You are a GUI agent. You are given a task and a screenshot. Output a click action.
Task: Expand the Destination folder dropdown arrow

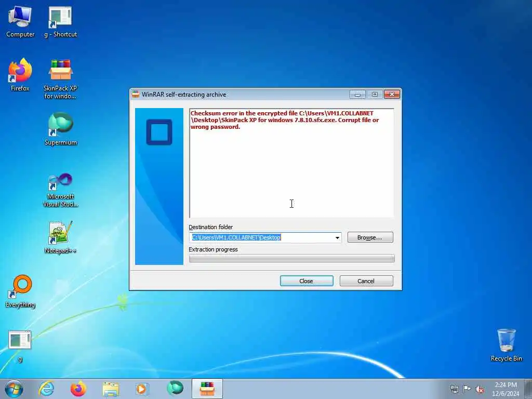point(337,237)
